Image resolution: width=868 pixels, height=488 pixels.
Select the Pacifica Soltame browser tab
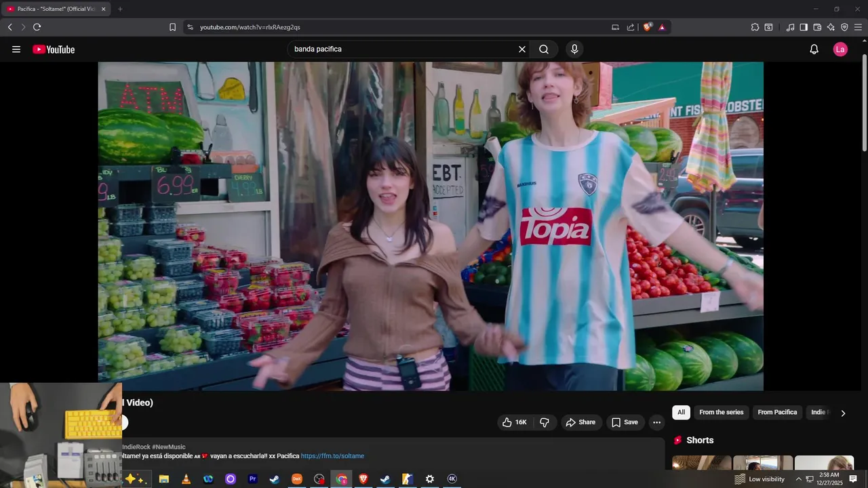point(56,9)
